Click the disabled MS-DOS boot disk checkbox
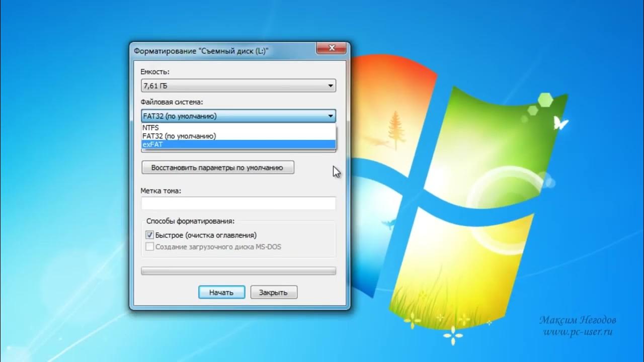 (149, 247)
